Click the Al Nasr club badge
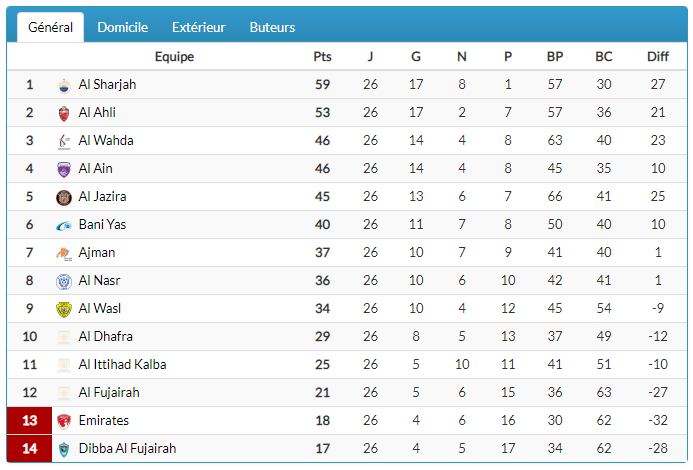The image size is (693, 470). (x=64, y=281)
